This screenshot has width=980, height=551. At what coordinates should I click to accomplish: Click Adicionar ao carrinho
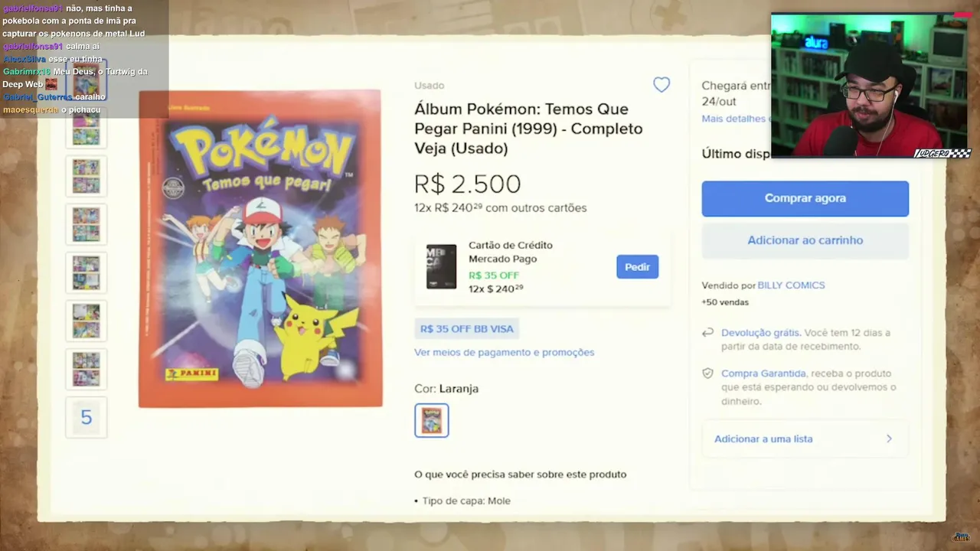tap(805, 240)
